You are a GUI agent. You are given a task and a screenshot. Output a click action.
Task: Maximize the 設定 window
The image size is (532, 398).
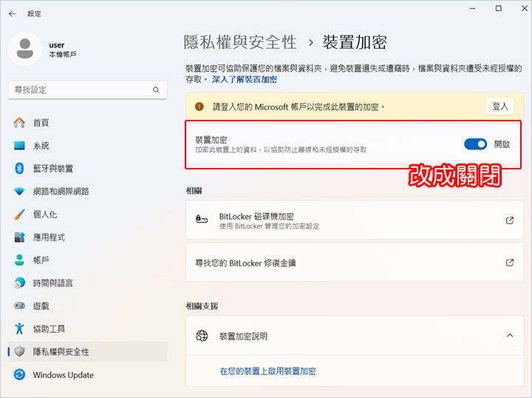499,8
